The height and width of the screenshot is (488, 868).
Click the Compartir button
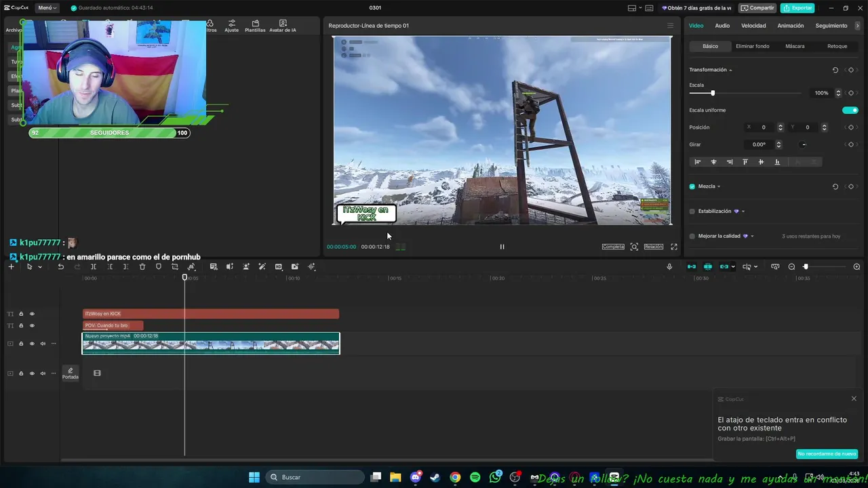coord(757,8)
